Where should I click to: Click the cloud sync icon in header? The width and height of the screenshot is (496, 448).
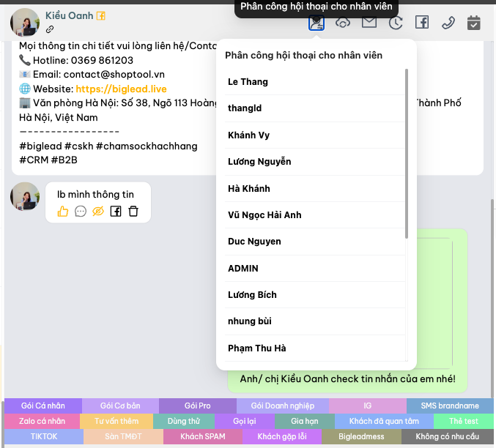(343, 23)
